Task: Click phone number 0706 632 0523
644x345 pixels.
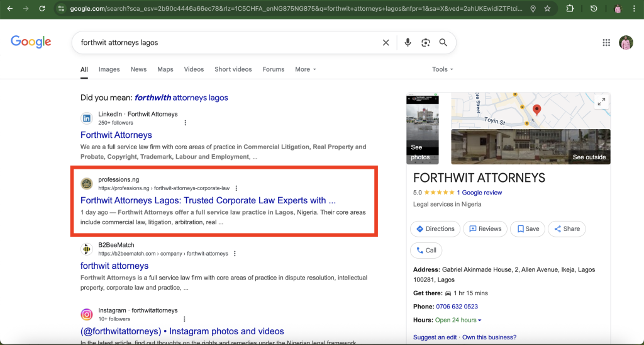Action: coord(457,307)
